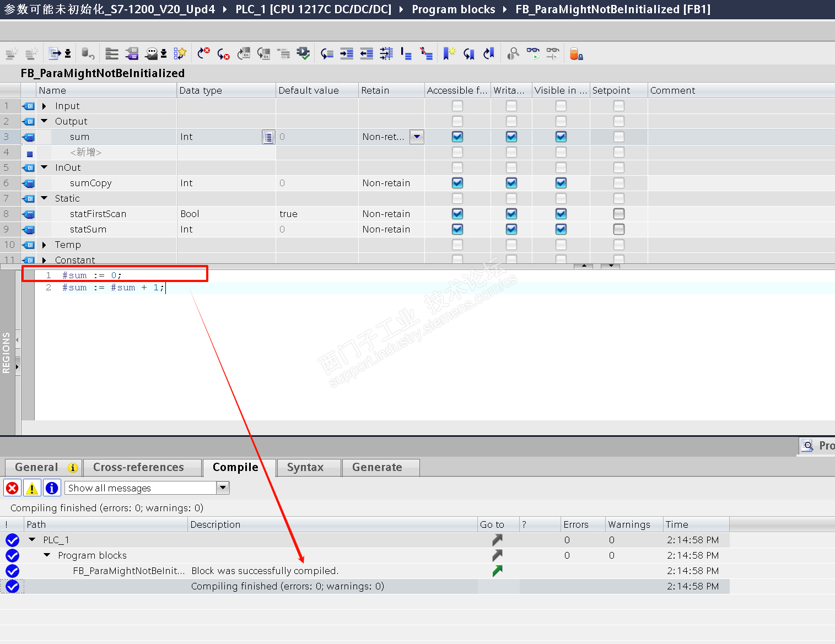Screen dimensions: 835x644
Task: Go to the previous bookmark icon
Action: [x=489, y=53]
